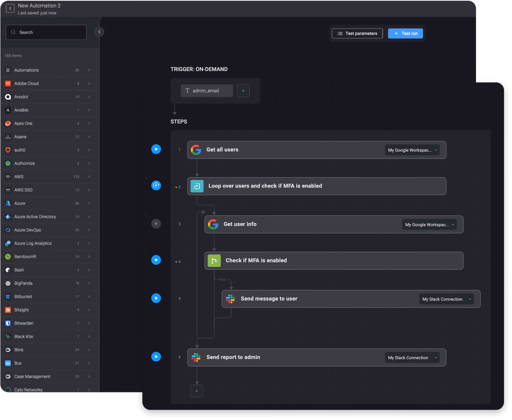Click the green condition branch icon
Screen dimensions: 512x420
214,261
